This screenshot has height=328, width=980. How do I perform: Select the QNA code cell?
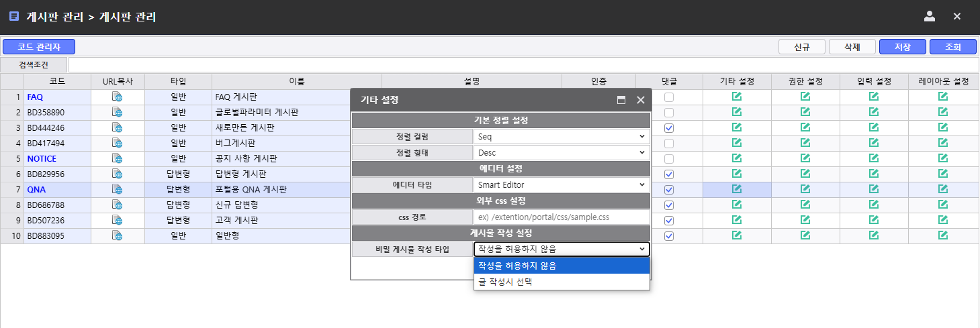(57, 189)
